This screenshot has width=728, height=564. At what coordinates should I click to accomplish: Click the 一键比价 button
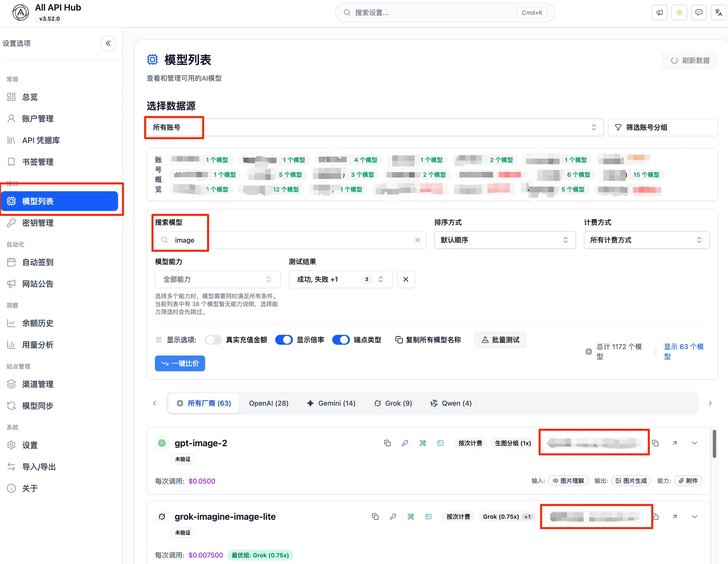(180, 363)
